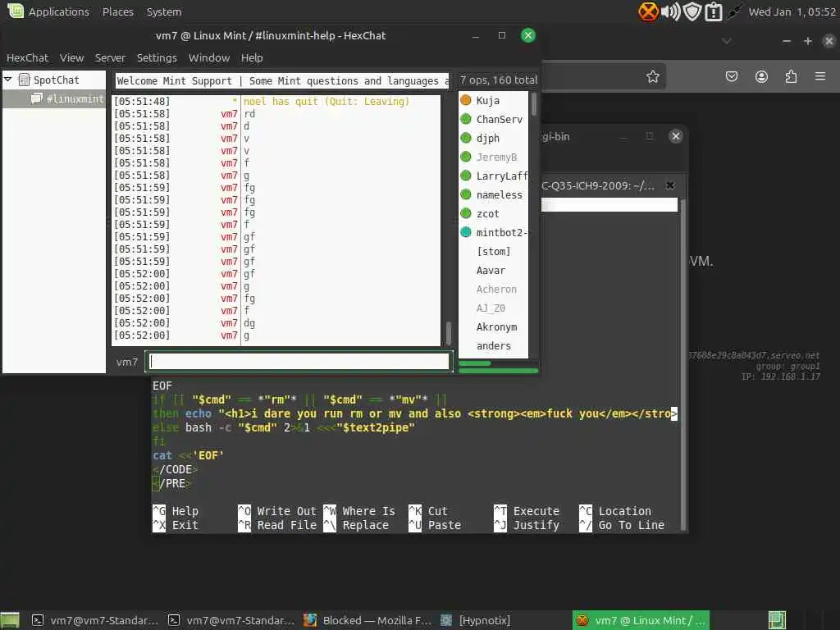Open the Window menu
This screenshot has width=840, height=630.
pos(209,58)
